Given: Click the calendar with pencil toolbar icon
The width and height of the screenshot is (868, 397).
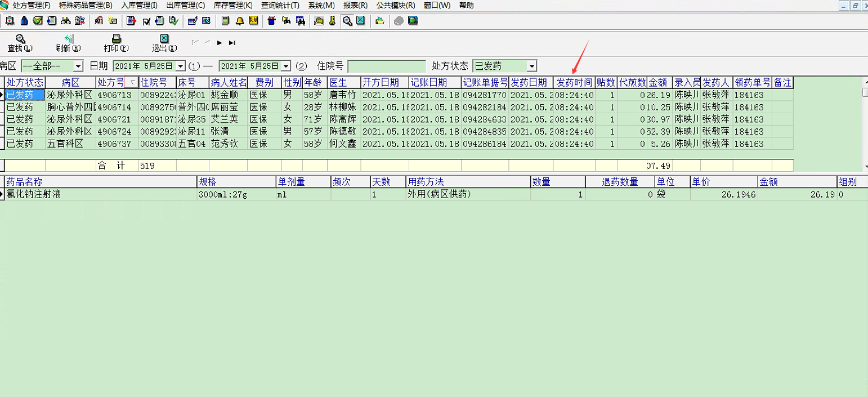Looking at the screenshot, I should pyautogui.click(x=193, y=21).
